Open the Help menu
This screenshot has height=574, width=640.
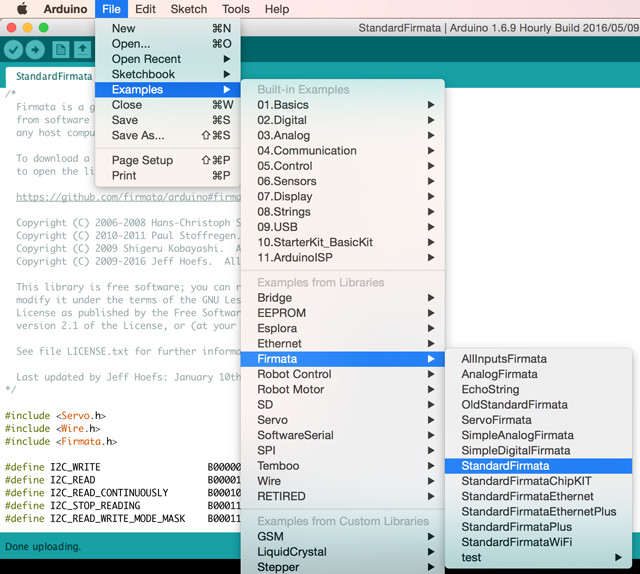click(277, 9)
